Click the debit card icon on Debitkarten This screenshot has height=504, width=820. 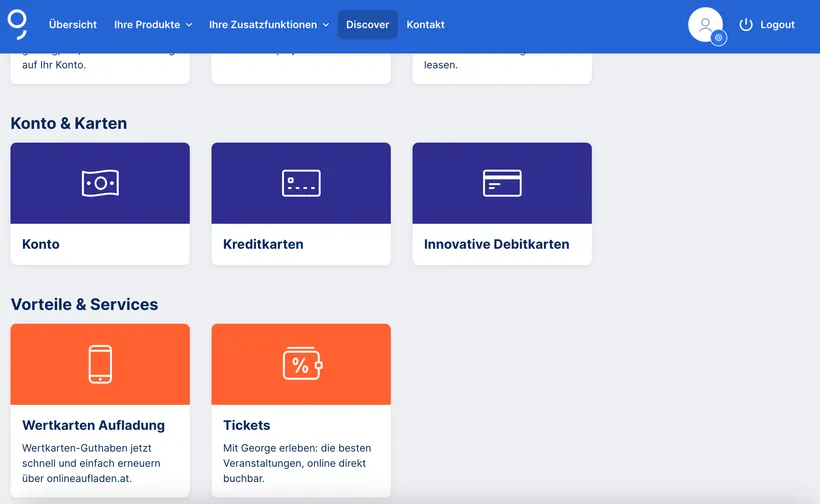point(502,183)
